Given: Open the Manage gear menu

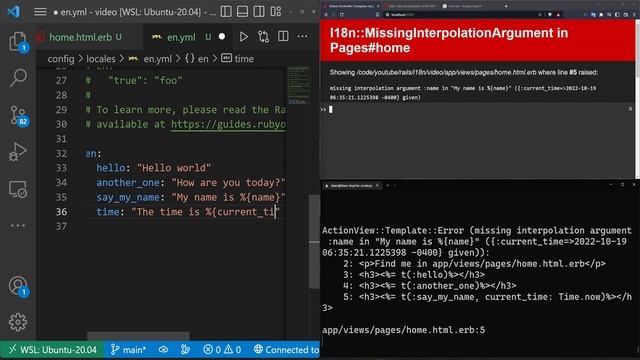Looking at the screenshot, I should click(x=18, y=322).
